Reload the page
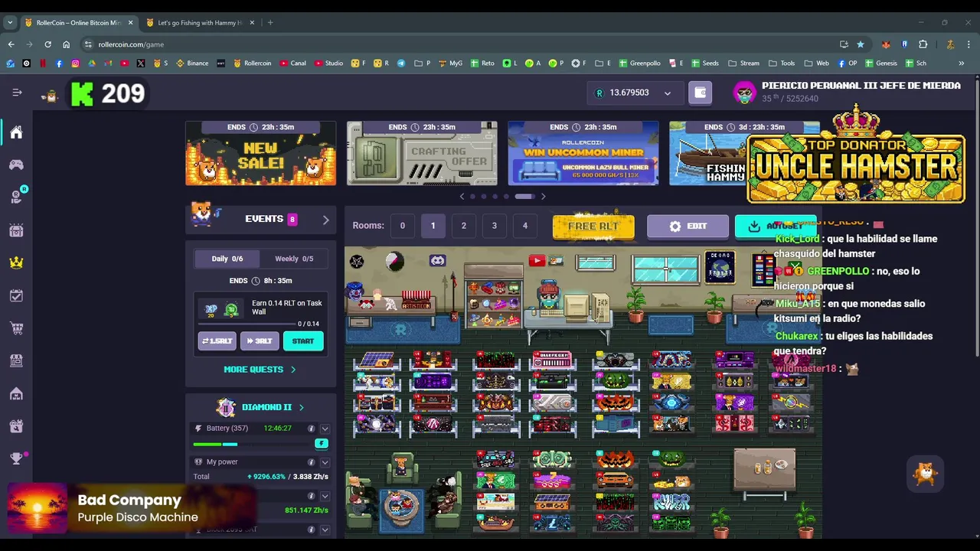The image size is (980, 551). click(47, 44)
